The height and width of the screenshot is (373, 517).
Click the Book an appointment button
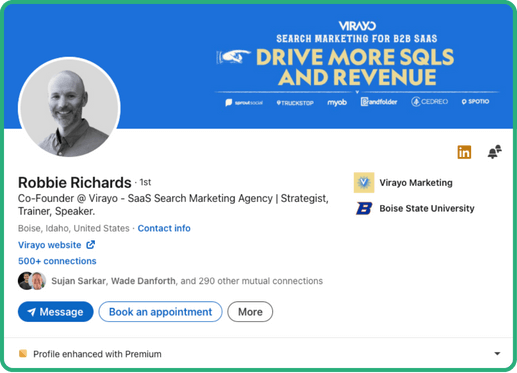[x=160, y=312]
